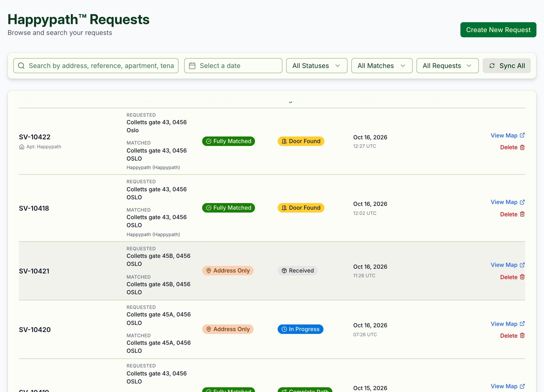
Task: Click trash icon for SV-10421
Action: 522,277
